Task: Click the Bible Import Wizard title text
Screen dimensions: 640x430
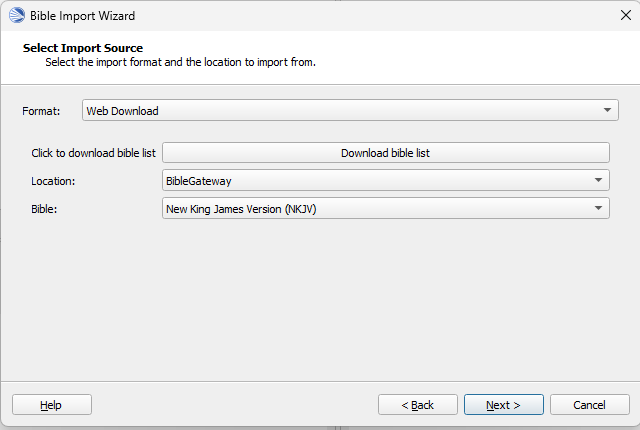Action: tap(82, 16)
